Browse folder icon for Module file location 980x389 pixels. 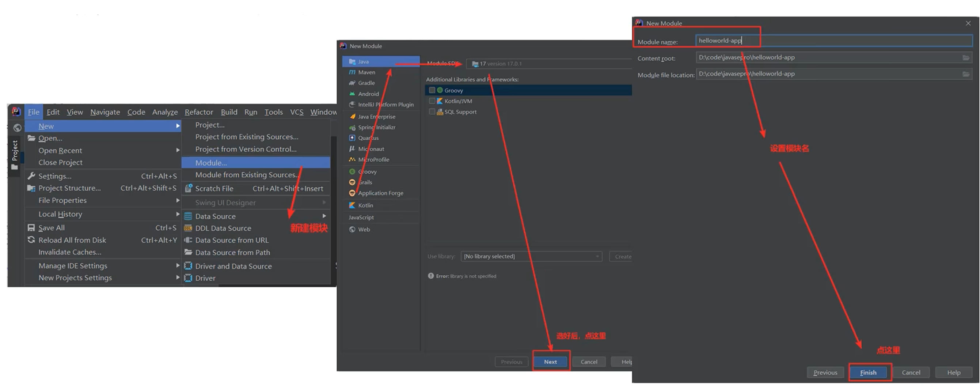(966, 74)
